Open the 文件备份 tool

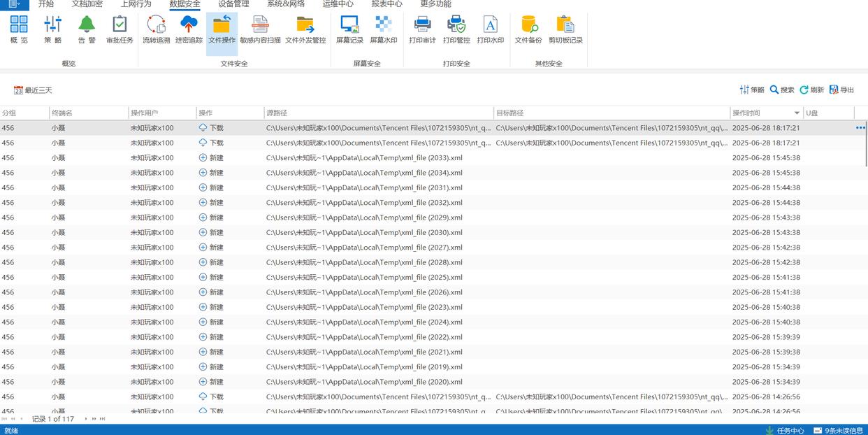[528, 29]
